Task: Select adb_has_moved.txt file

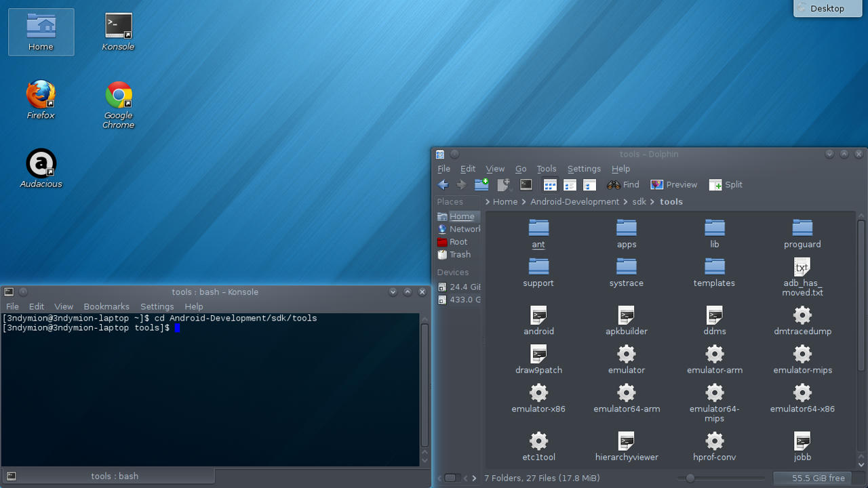Action: (802, 277)
